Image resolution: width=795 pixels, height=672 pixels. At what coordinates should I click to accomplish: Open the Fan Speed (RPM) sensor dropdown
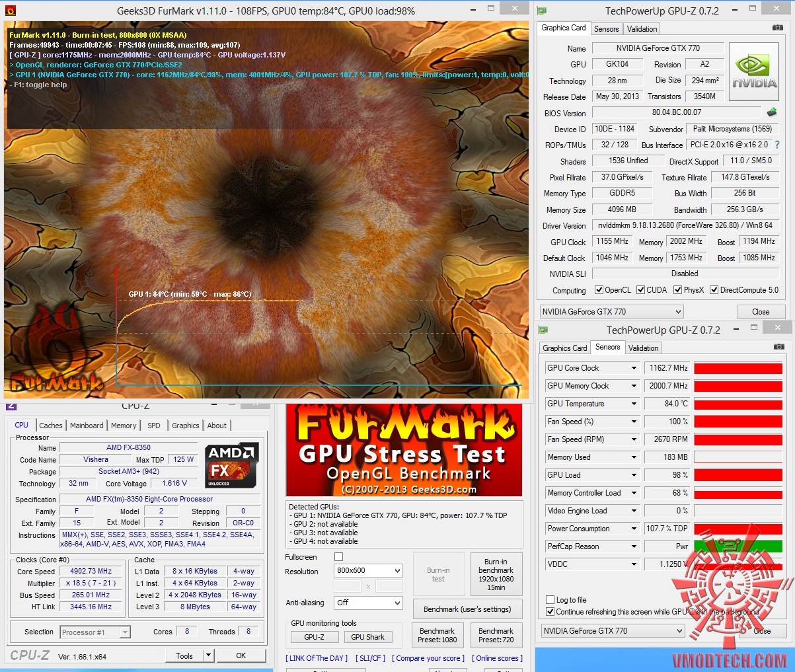coord(634,439)
